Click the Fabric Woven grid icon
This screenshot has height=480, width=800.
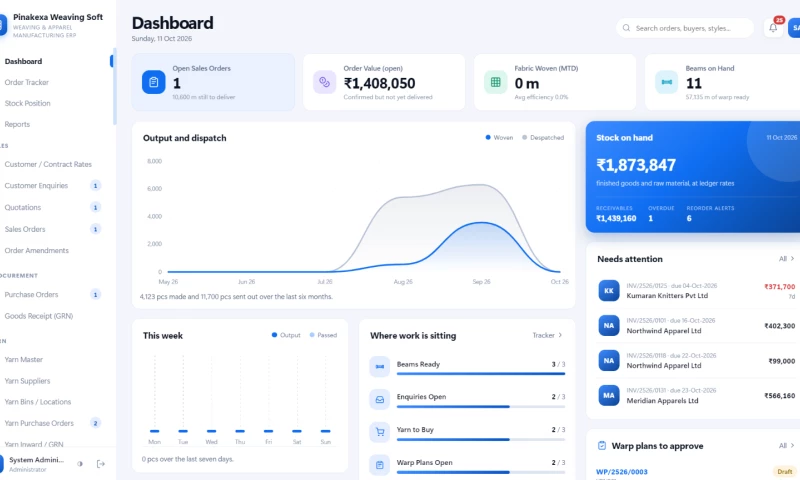click(495, 82)
